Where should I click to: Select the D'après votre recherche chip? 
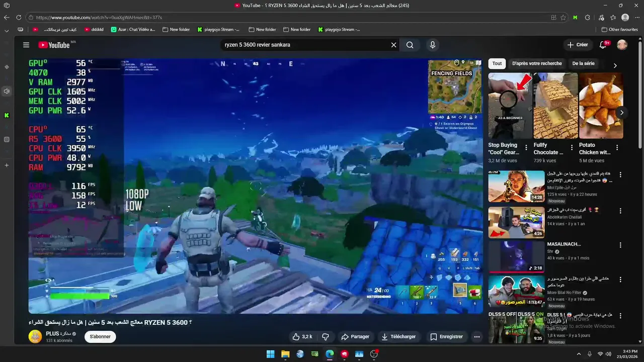point(537,63)
